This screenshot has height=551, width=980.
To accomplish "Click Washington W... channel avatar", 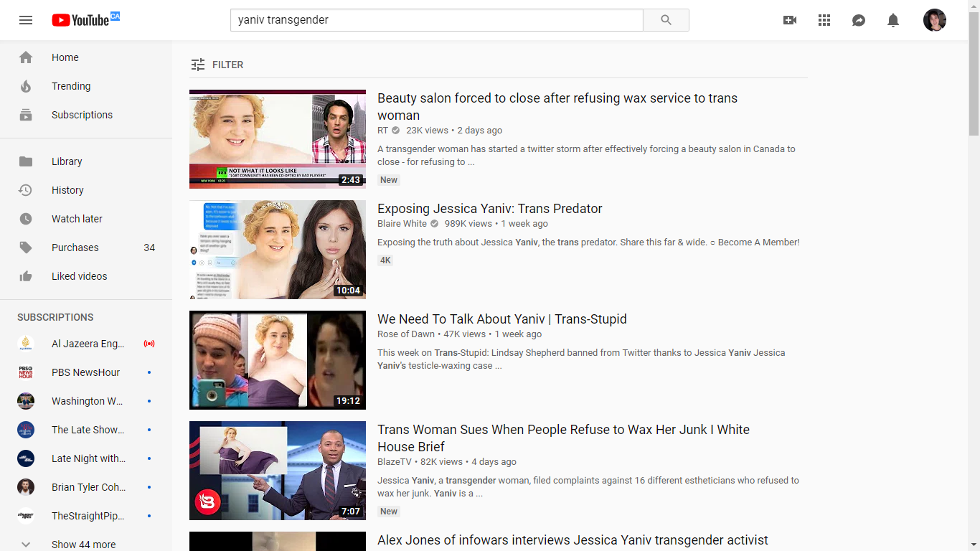I will click(x=26, y=401).
